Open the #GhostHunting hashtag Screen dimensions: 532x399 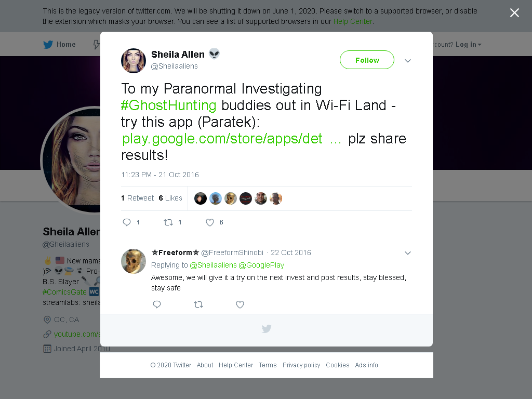(x=169, y=105)
